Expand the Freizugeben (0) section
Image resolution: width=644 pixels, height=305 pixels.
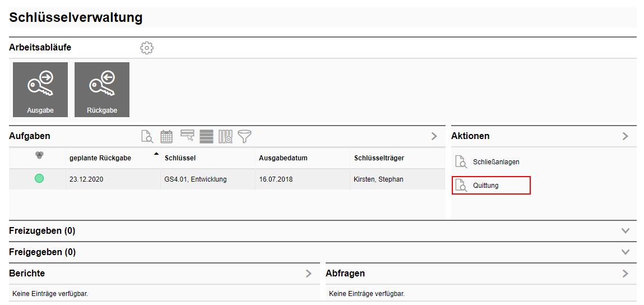click(626, 230)
